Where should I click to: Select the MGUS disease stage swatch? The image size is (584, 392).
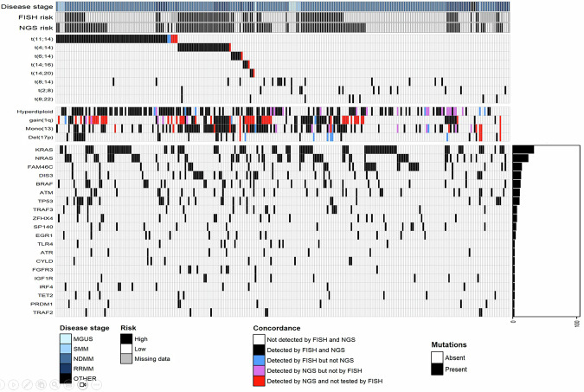click(66, 338)
